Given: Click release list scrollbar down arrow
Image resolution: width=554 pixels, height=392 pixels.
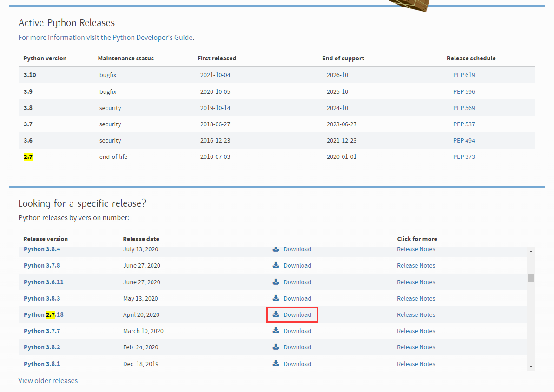Looking at the screenshot, I should (x=531, y=366).
